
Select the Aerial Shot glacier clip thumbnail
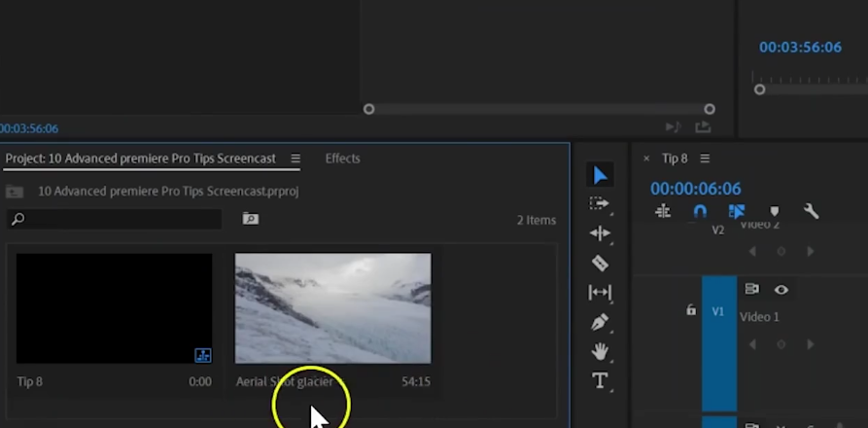(332, 308)
